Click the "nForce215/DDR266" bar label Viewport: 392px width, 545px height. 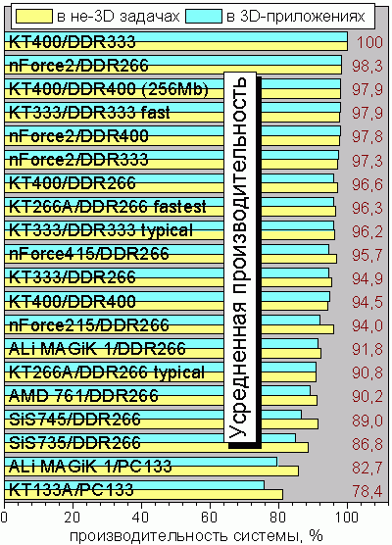pyautogui.click(x=88, y=325)
